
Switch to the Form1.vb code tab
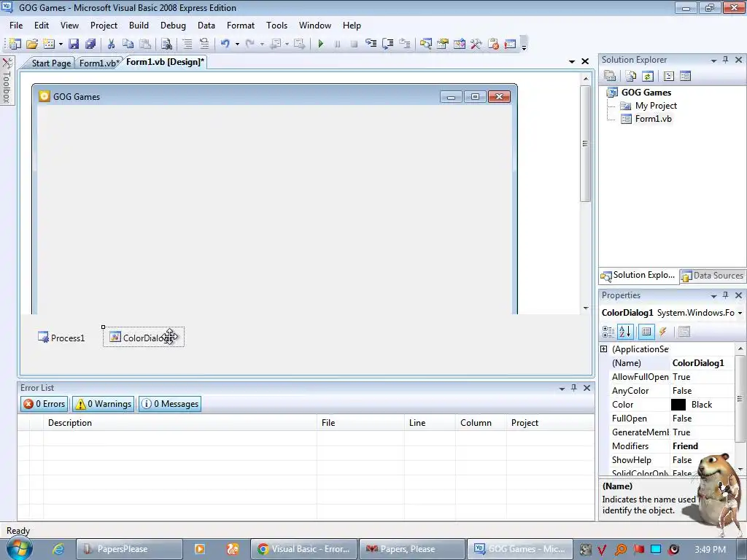coord(98,63)
